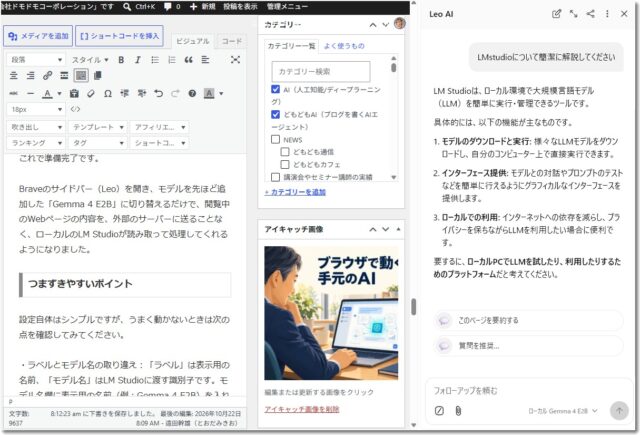The image size is (640, 435).
Task: Share the Leo AI conversation
Action: (591, 14)
